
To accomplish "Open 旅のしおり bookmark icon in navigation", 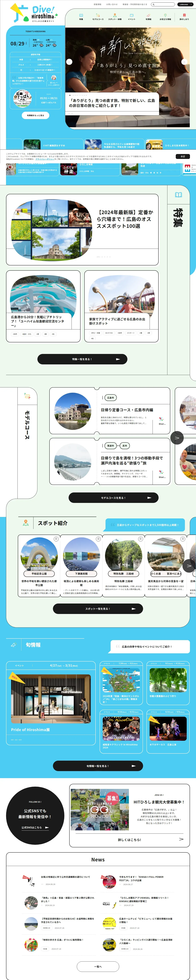I will (x=184, y=17).
